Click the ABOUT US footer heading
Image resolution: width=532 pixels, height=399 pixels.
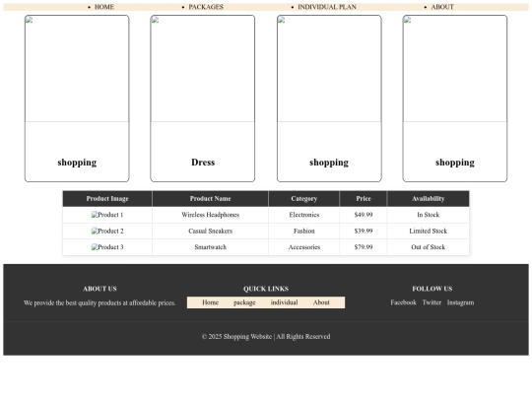(x=100, y=289)
